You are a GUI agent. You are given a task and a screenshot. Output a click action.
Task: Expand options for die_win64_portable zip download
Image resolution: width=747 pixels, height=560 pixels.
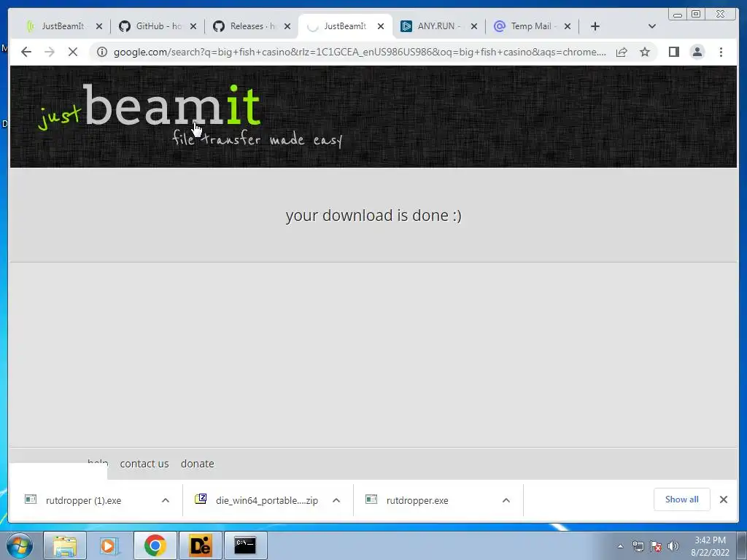point(336,500)
